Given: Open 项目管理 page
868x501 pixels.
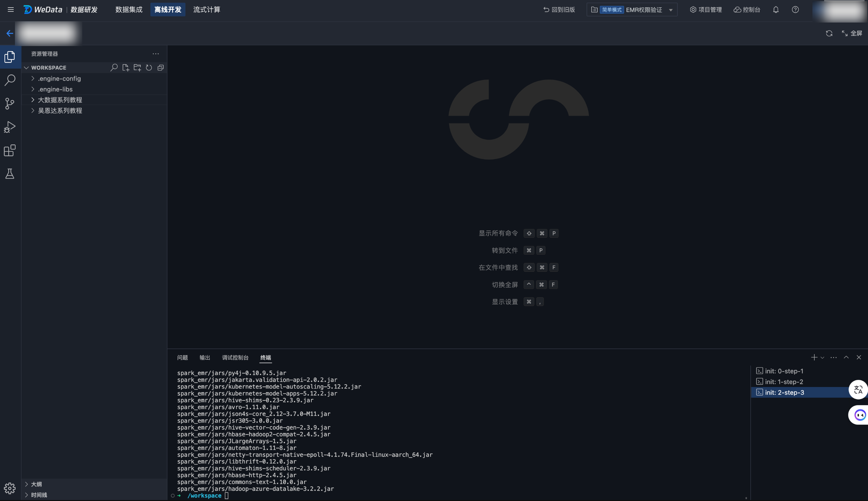Looking at the screenshot, I should 706,10.
